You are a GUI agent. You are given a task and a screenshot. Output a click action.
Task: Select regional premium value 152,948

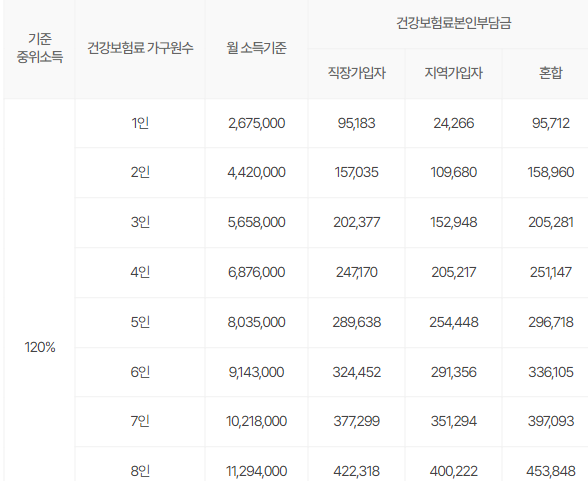454,222
